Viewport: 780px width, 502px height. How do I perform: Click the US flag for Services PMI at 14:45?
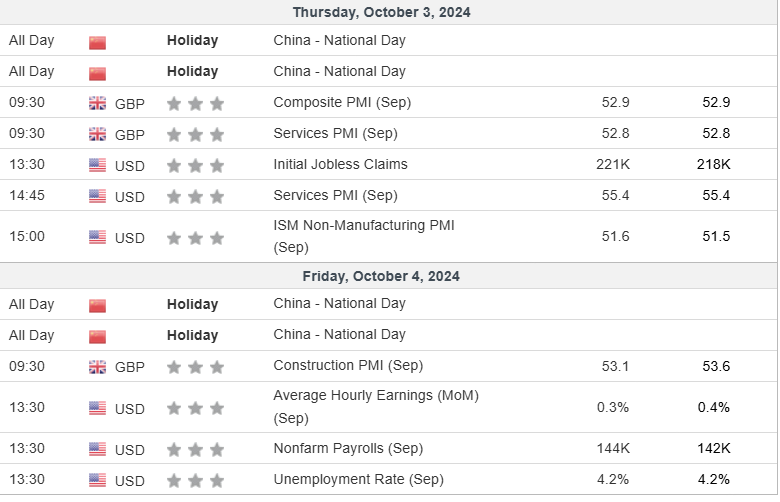point(97,196)
